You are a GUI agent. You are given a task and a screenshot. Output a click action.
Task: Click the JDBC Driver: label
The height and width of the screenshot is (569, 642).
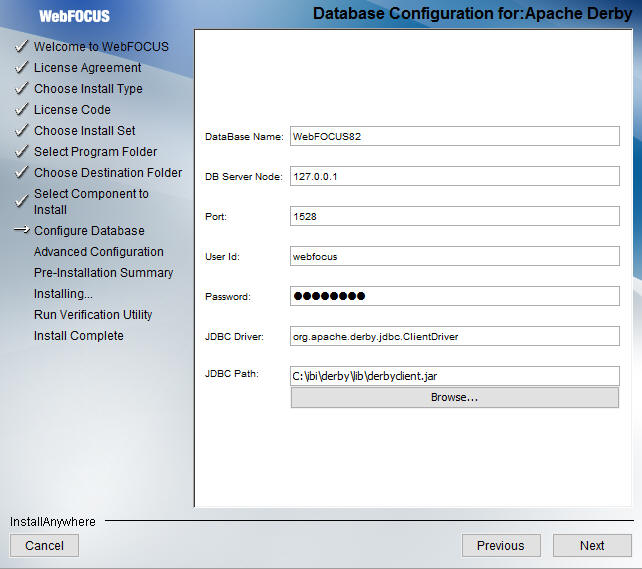(x=234, y=337)
